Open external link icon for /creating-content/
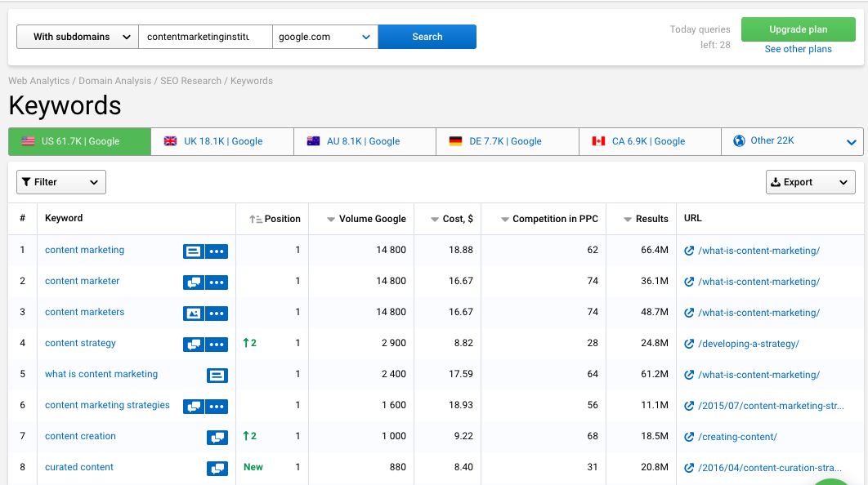 689,437
